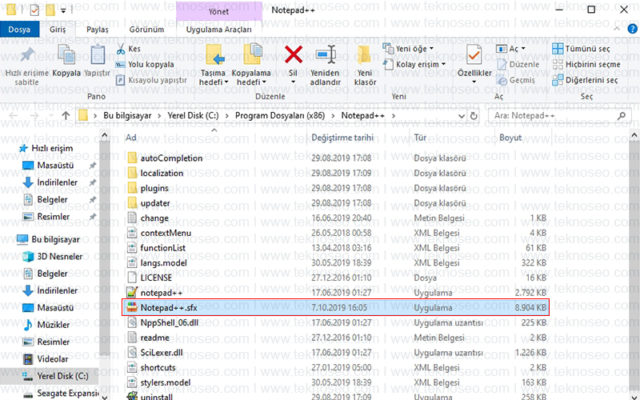Click Tümünü seç in ribbon
640x400 pixels.
pos(581,49)
